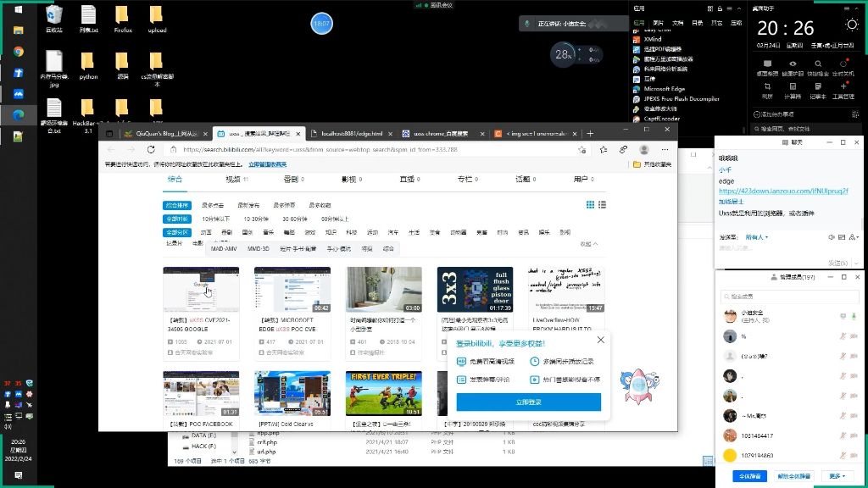Open the python folder on desktop

(88, 66)
